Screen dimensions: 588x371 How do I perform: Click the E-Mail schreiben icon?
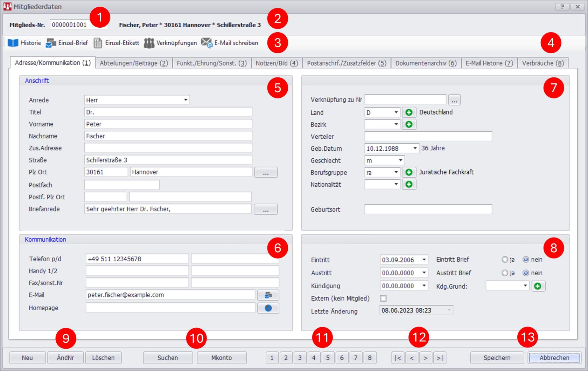coord(207,43)
